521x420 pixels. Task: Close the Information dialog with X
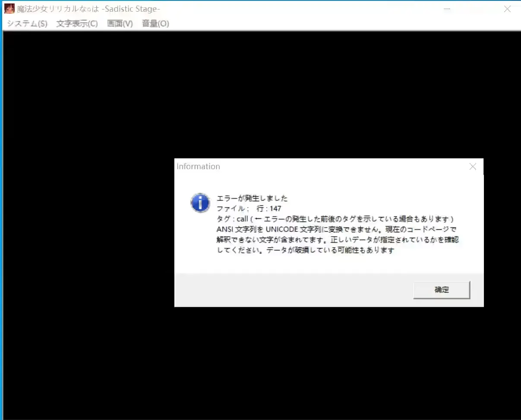473,167
